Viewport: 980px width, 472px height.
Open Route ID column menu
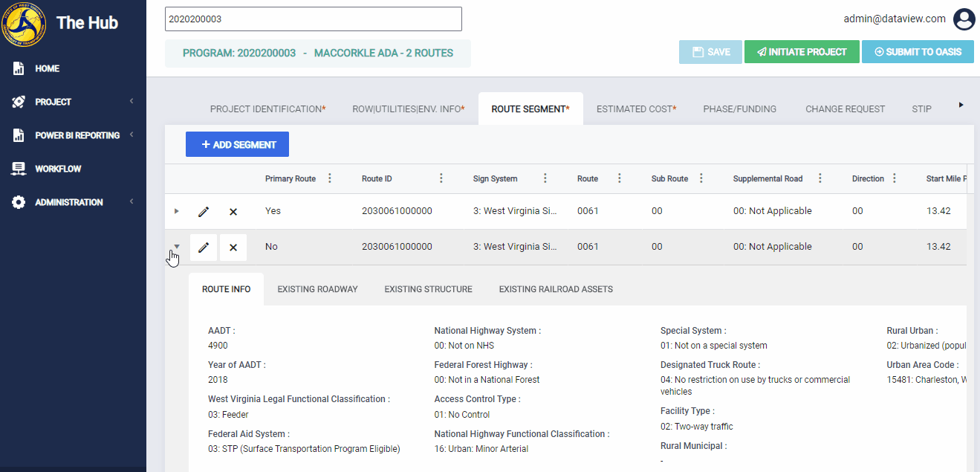441,178
